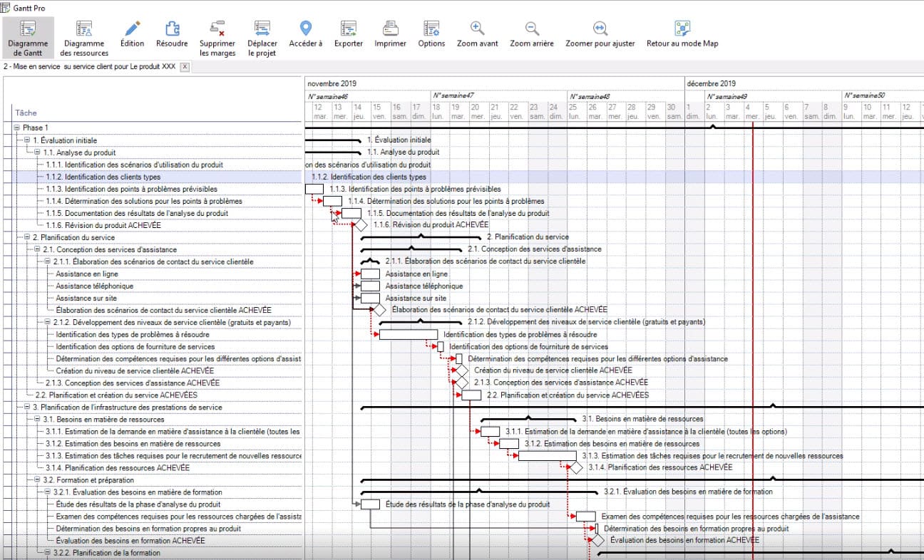Collapse 3.1. Besoins en matière de ressources
The height and width of the screenshot is (560, 924).
pyautogui.click(x=38, y=420)
